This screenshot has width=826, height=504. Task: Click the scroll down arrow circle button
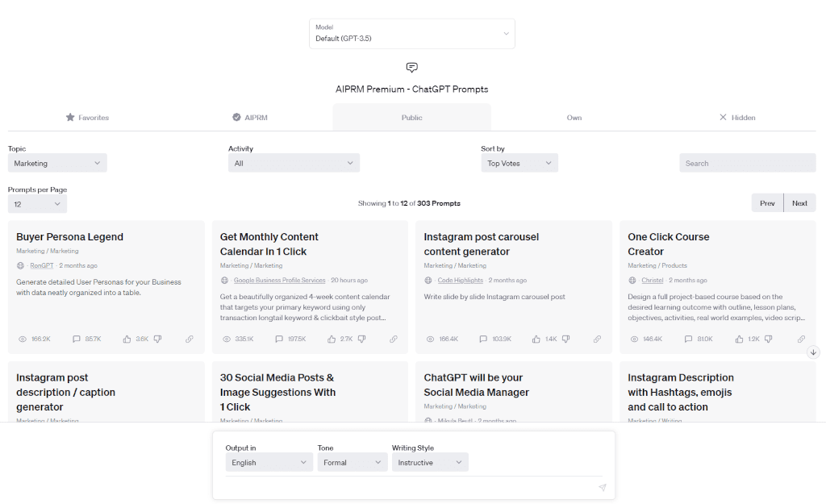tap(813, 352)
